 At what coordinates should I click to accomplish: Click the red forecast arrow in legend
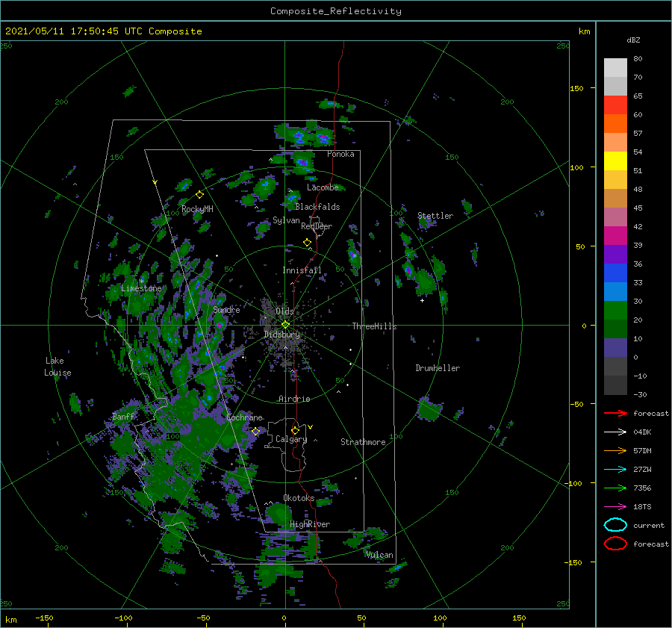(x=615, y=413)
